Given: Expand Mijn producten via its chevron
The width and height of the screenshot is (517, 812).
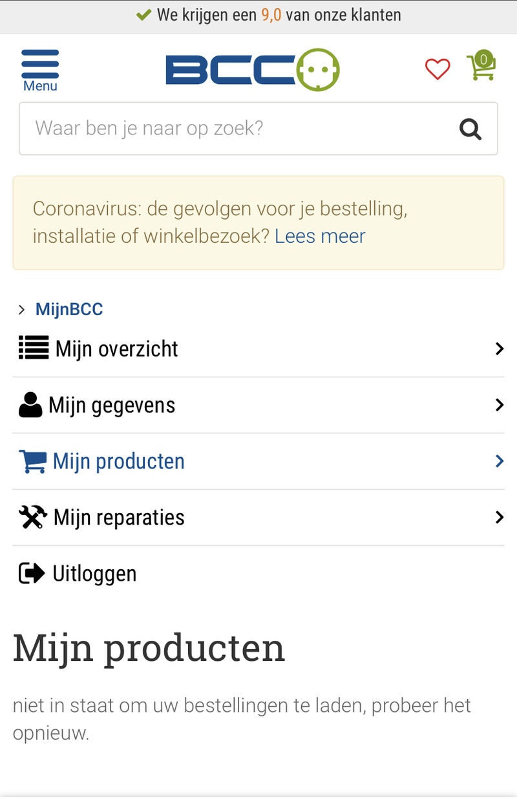Looking at the screenshot, I should click(x=499, y=461).
